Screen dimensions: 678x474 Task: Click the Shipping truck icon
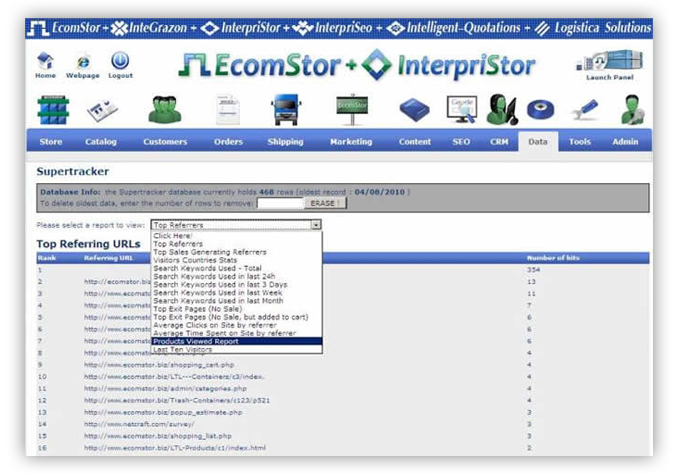click(x=285, y=110)
